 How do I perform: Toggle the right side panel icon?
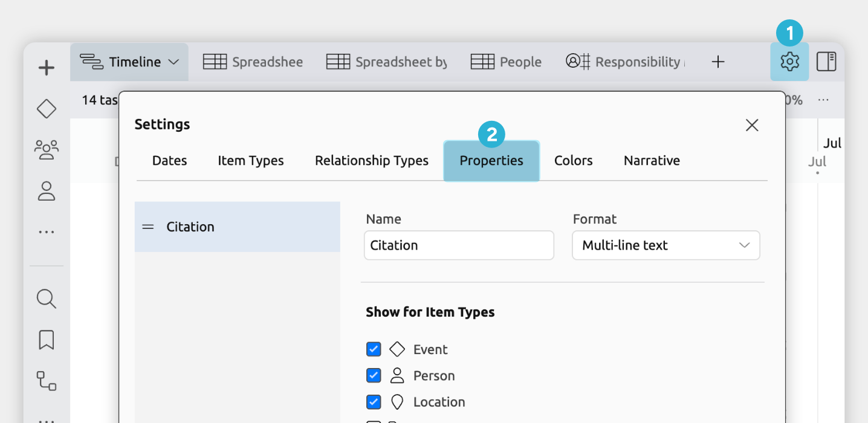826,62
